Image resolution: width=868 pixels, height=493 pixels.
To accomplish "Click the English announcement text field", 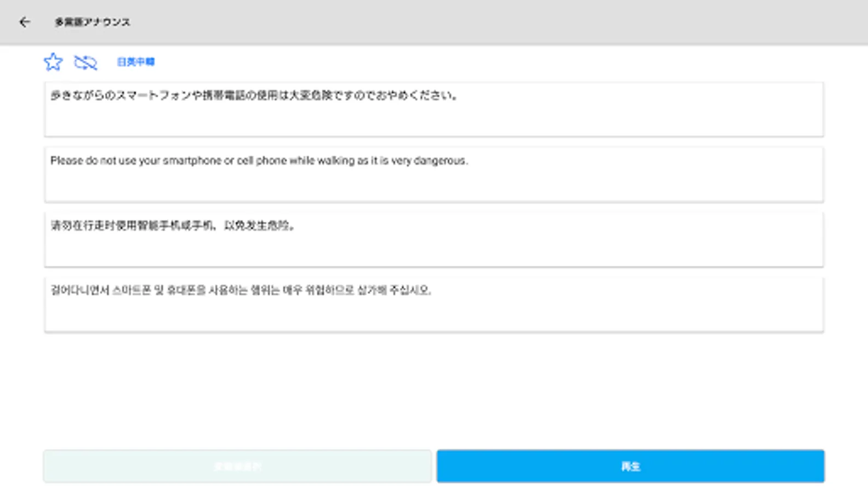I will click(x=434, y=175).
